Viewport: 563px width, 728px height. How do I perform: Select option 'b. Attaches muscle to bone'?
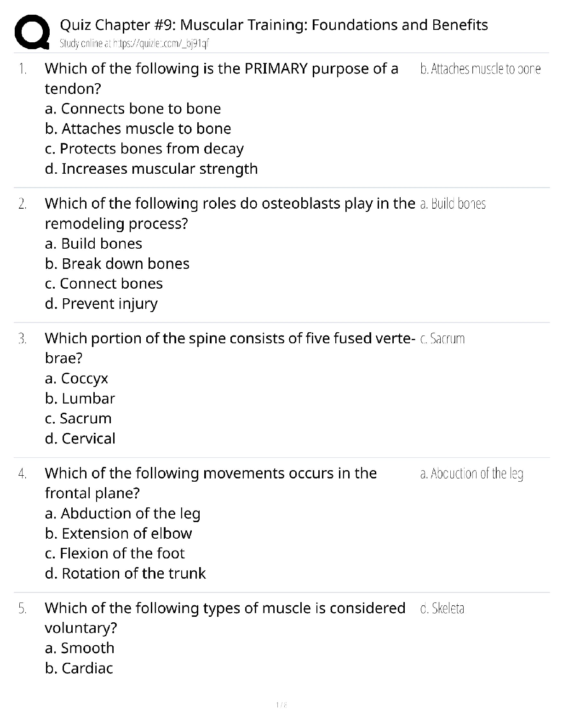(x=138, y=129)
